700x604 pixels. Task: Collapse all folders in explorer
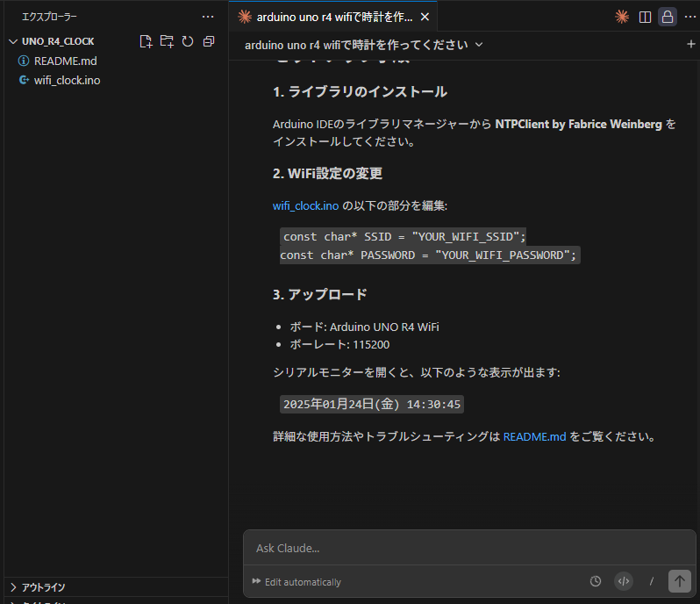(209, 41)
